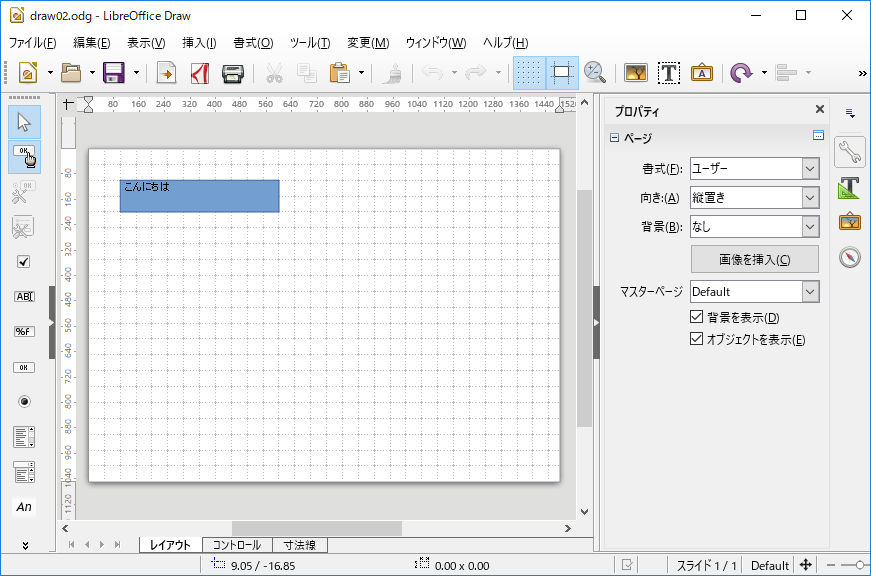Toggle the 背景を表示 checkbox

click(x=696, y=317)
